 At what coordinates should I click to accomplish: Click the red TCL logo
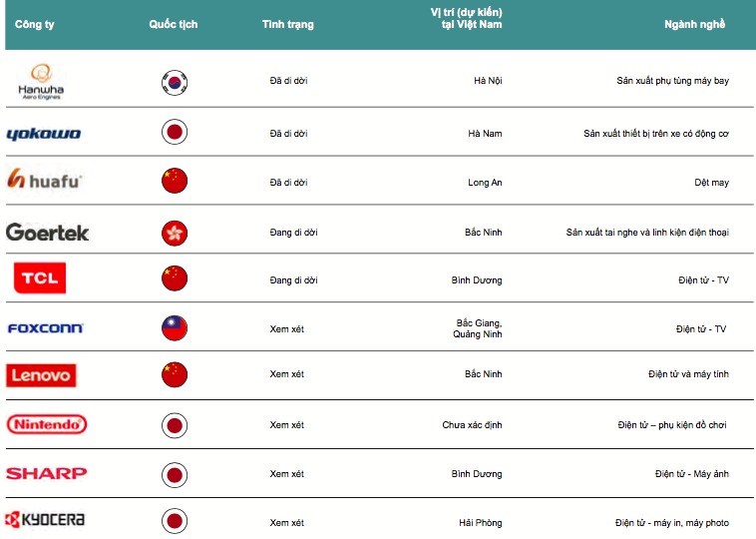point(40,277)
